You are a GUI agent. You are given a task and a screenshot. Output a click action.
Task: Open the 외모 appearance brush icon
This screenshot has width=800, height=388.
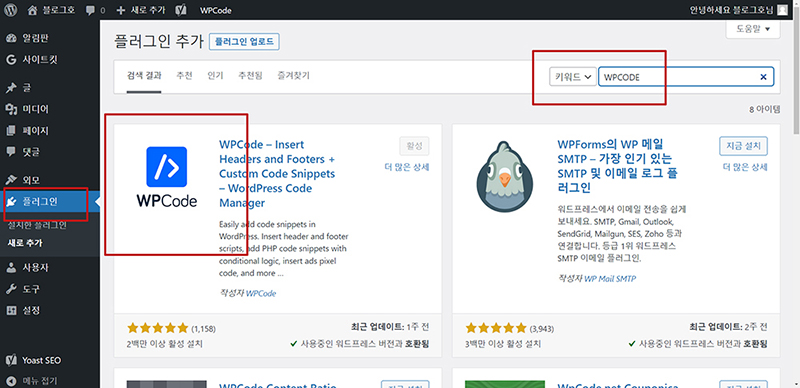pos(11,180)
